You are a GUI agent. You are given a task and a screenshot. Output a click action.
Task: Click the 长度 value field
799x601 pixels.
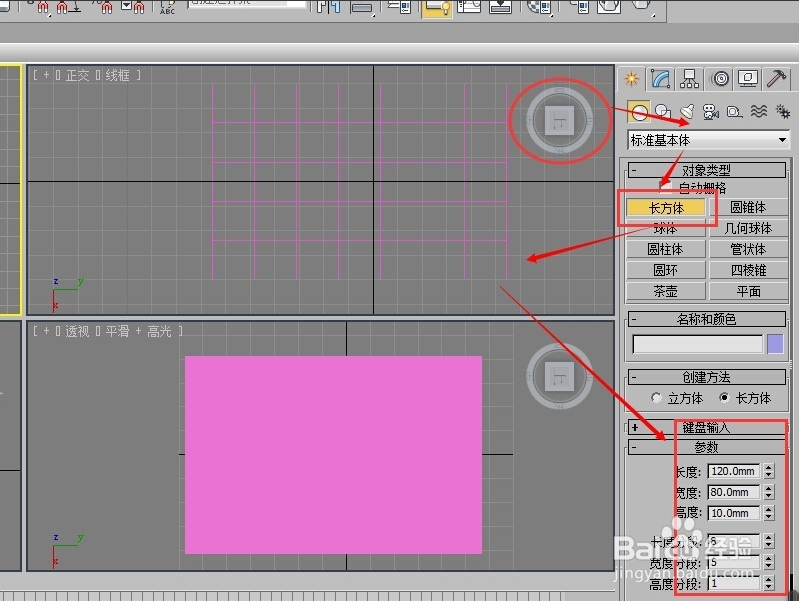[734, 471]
